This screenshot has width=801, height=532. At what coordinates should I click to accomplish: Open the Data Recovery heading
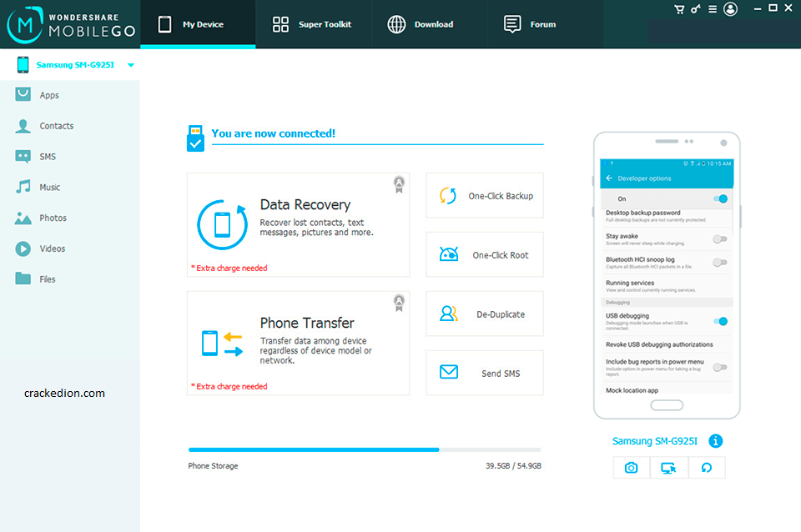click(x=305, y=205)
